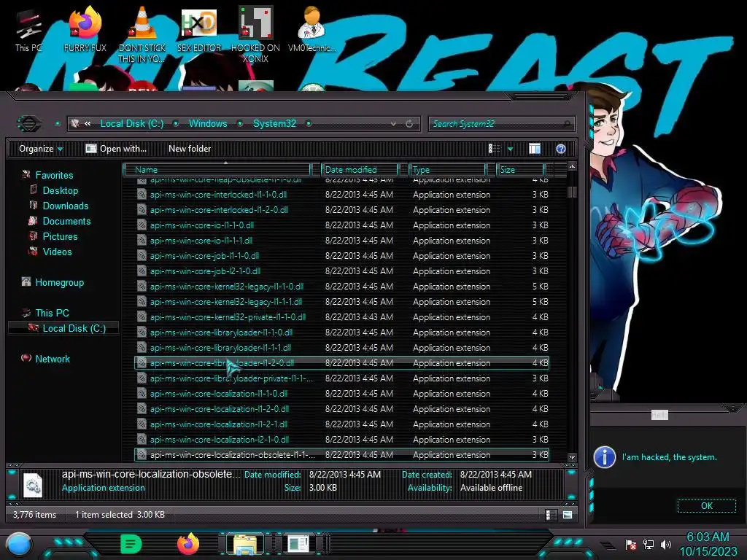
Task: Click the System32 breadcrumb segment
Action: pyautogui.click(x=274, y=123)
